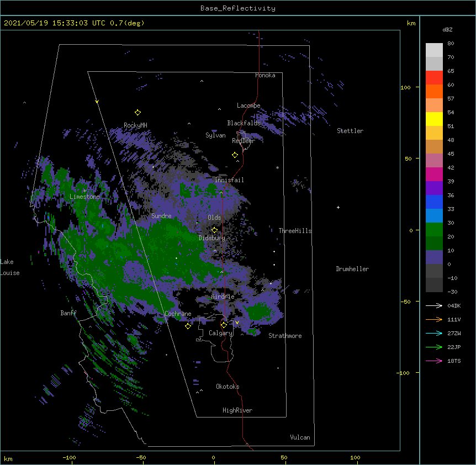Image resolution: width=476 pixels, height=465 pixels.
Task: Click the Banff label
Action: [68, 313]
